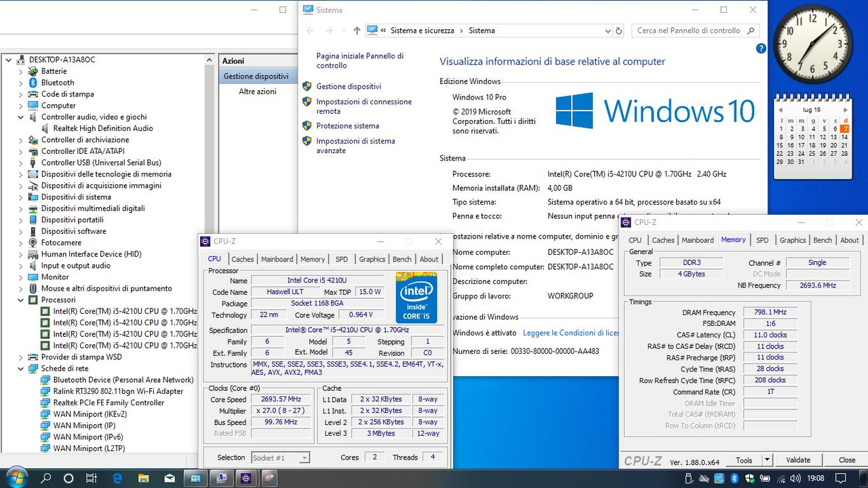Click the WAN Miniport (IKEv2) adapter icon
The height and width of the screenshot is (488, 868).
click(45, 414)
